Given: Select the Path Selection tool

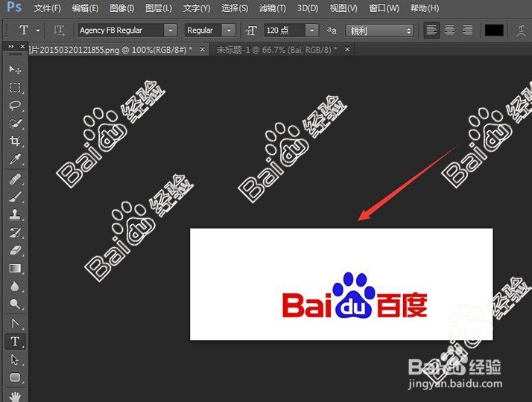Looking at the screenshot, I should [x=15, y=360].
